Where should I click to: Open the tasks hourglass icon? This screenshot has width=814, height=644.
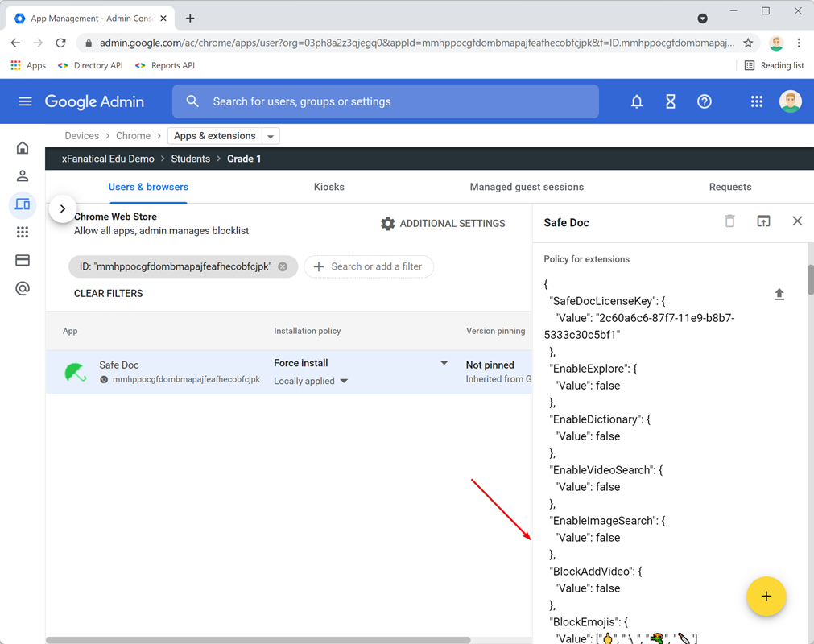pos(670,101)
